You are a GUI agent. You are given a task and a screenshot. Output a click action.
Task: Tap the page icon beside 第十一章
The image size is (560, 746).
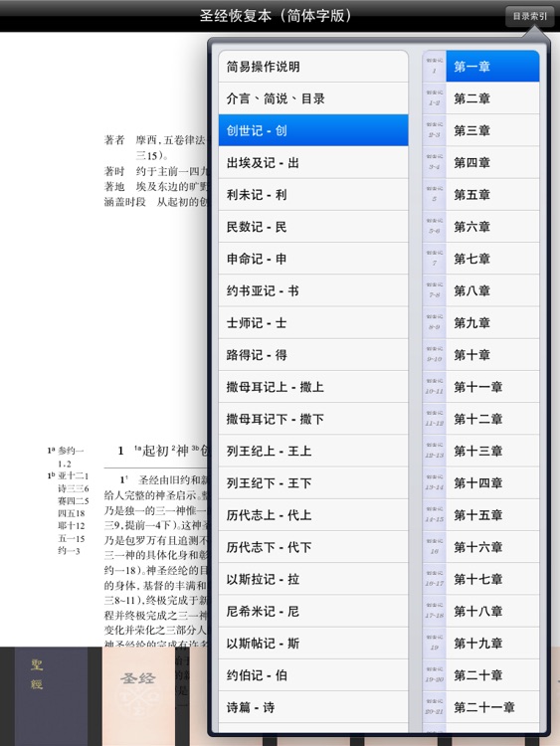(434, 387)
